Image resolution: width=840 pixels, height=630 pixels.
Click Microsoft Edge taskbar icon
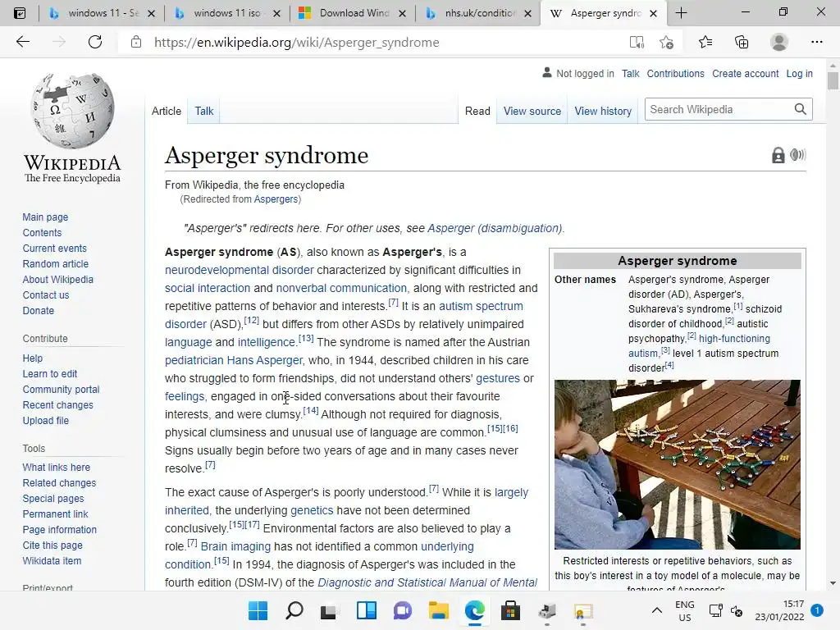coord(475,610)
